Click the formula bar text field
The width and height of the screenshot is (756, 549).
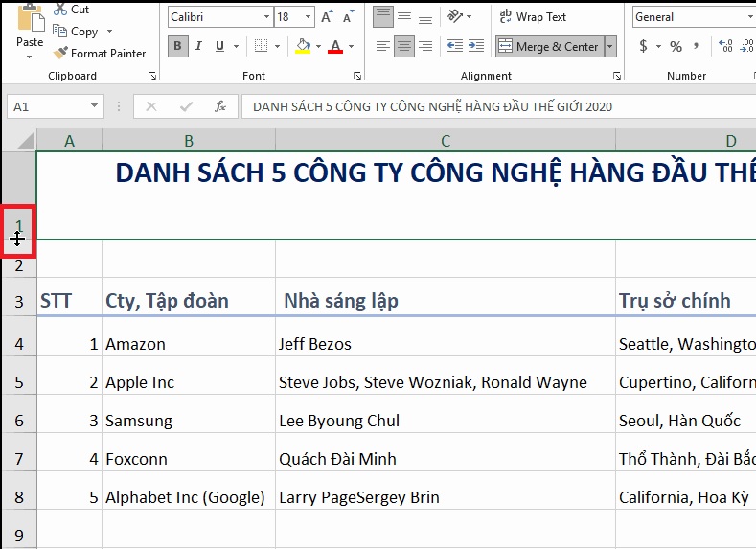(x=498, y=106)
